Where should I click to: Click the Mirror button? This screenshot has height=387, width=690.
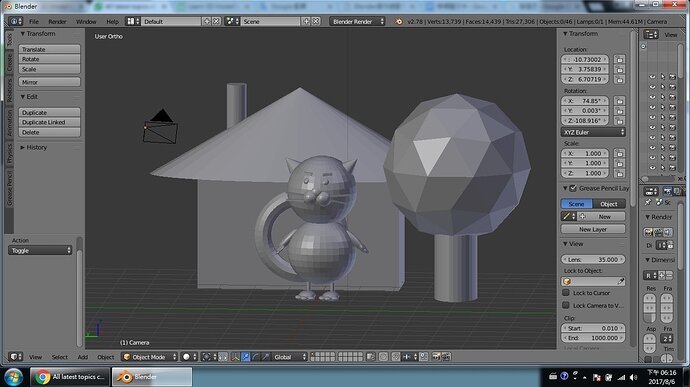[49, 82]
